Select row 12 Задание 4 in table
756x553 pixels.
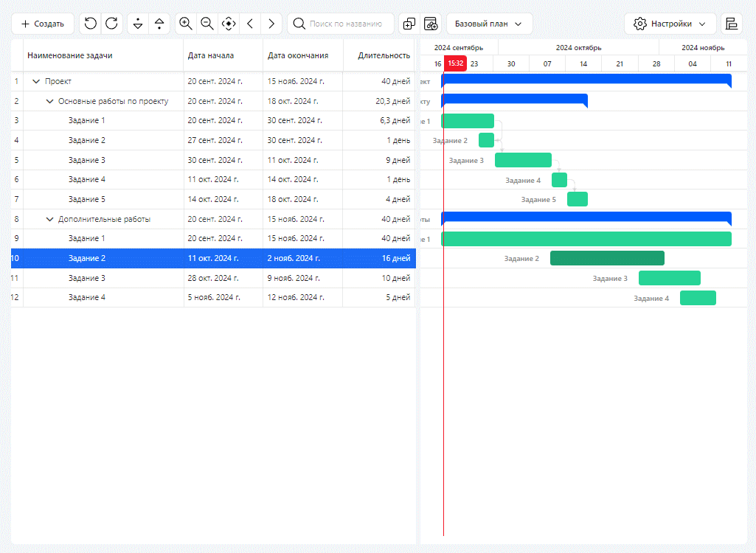coord(213,297)
